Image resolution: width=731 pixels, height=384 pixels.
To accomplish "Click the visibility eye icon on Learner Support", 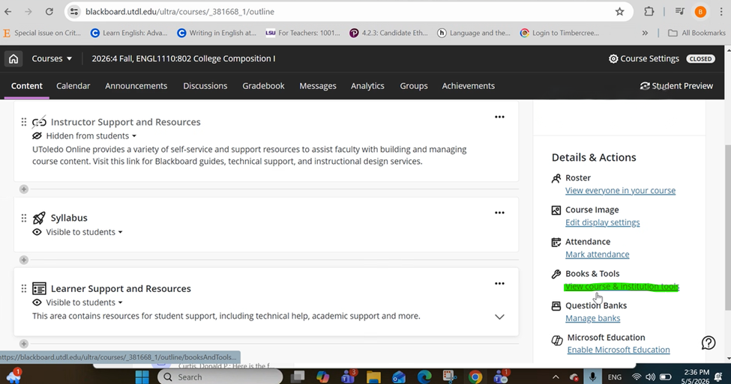I will tap(37, 302).
